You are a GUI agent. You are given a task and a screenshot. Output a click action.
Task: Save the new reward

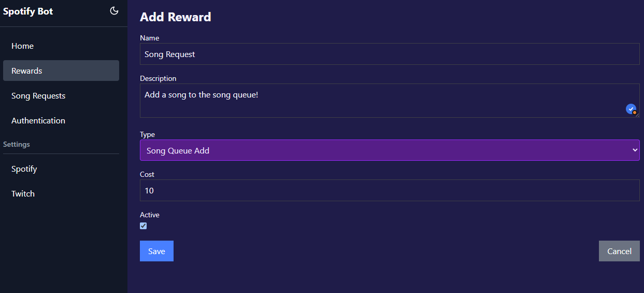(x=156, y=251)
